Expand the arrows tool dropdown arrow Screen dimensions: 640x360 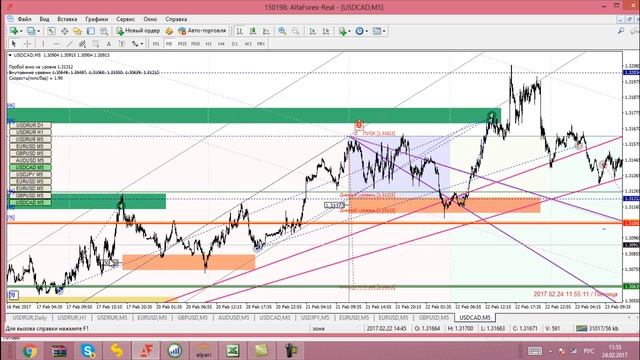point(142,44)
